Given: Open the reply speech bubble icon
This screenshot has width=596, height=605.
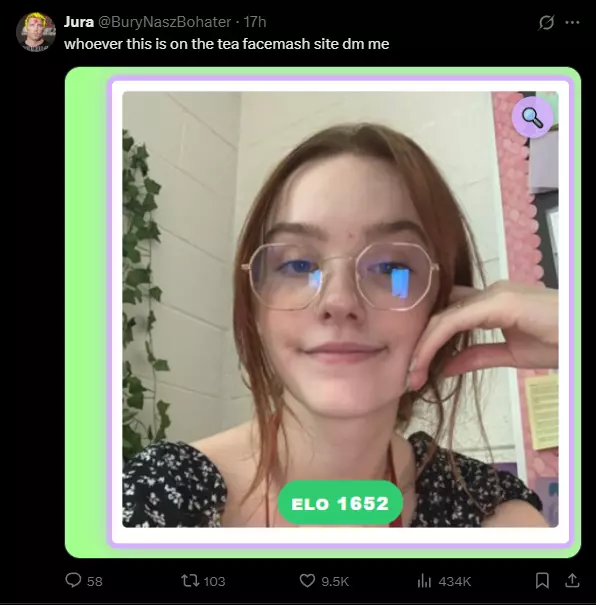Looking at the screenshot, I should tap(73, 580).
